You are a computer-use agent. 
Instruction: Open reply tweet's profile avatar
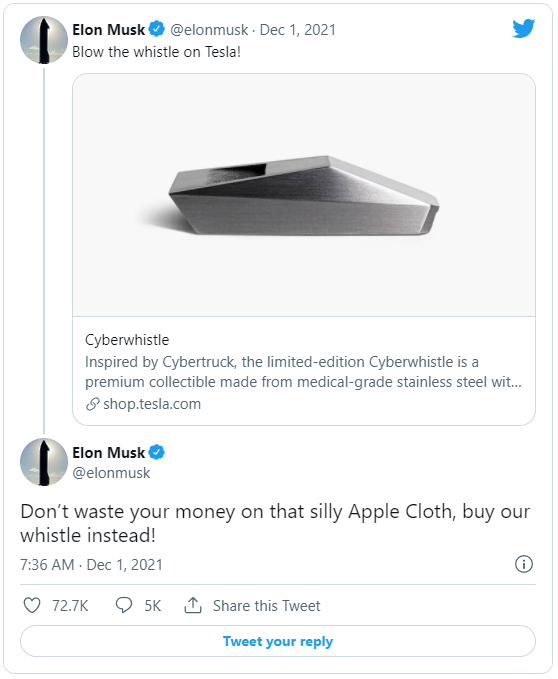click(44, 462)
